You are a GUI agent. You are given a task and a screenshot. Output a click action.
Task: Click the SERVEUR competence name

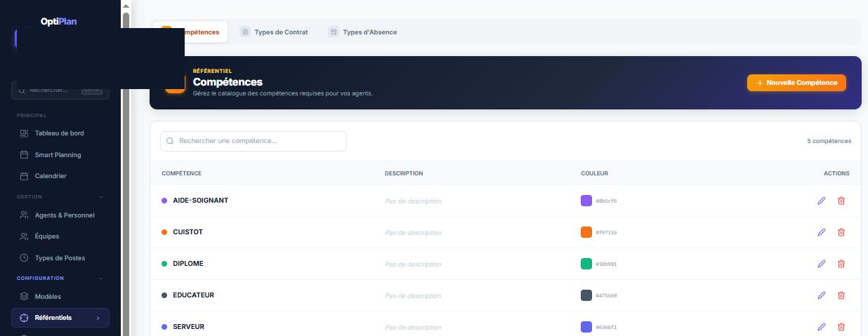click(x=189, y=327)
